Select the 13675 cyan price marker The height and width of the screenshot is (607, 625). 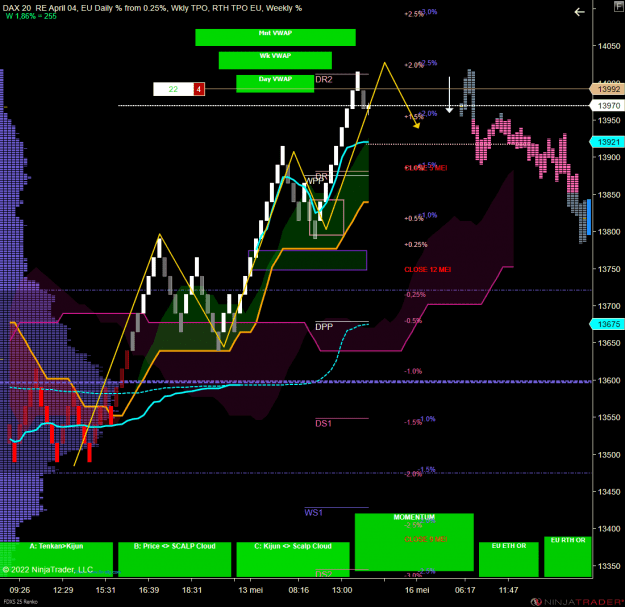click(607, 324)
